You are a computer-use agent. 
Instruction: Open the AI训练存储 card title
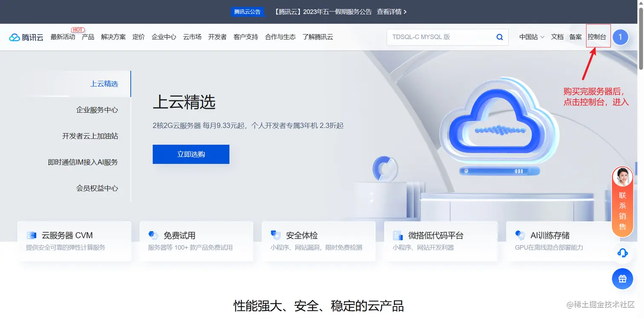pos(550,235)
